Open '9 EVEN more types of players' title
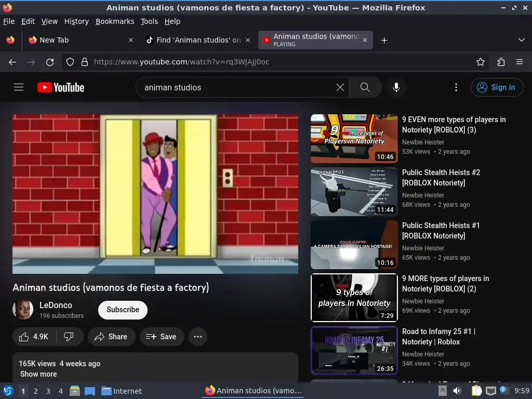Image resolution: width=532 pixels, height=399 pixels. coord(454,125)
